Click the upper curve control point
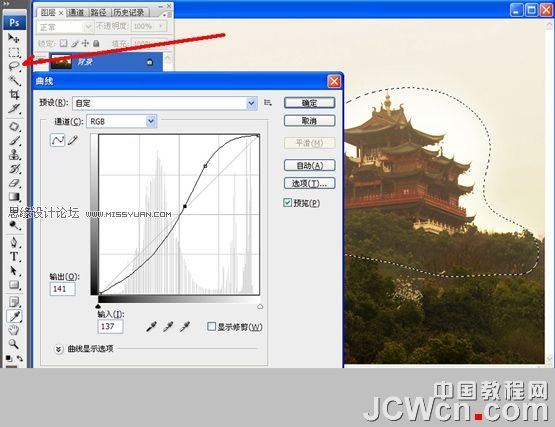Viewport: 555px width, 427px height. coord(205,166)
